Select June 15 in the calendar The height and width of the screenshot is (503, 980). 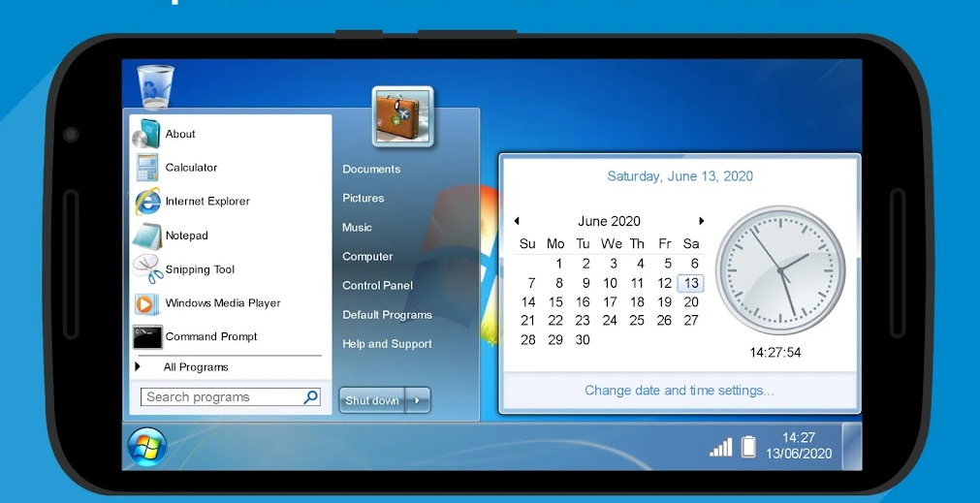coord(555,302)
